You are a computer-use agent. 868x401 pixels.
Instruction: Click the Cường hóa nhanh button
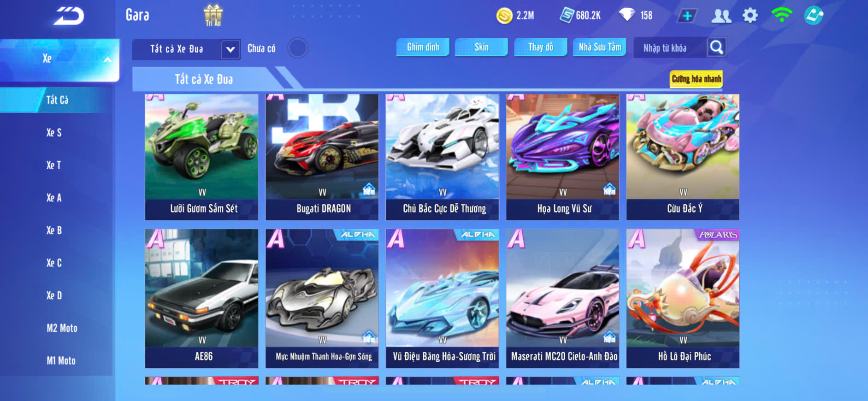pos(696,79)
